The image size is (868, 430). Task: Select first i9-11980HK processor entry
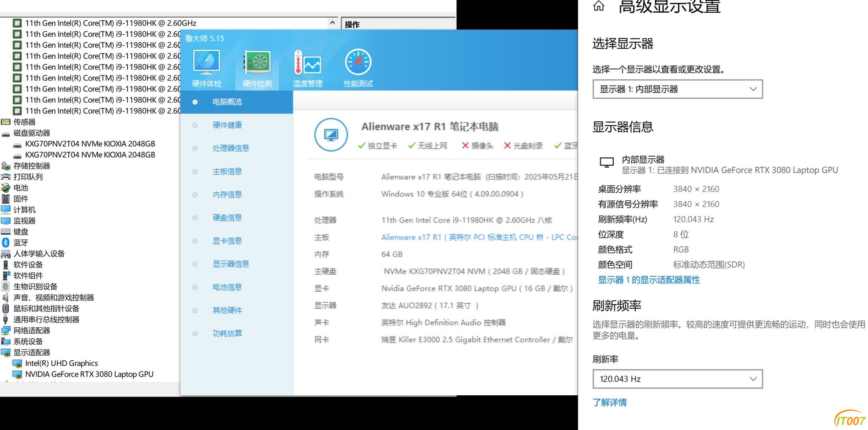tap(111, 23)
